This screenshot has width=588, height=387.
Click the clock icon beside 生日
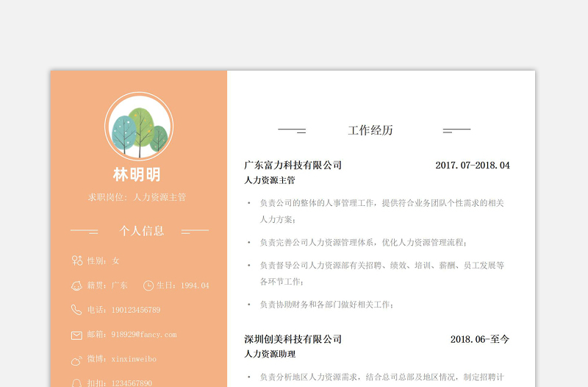point(148,285)
